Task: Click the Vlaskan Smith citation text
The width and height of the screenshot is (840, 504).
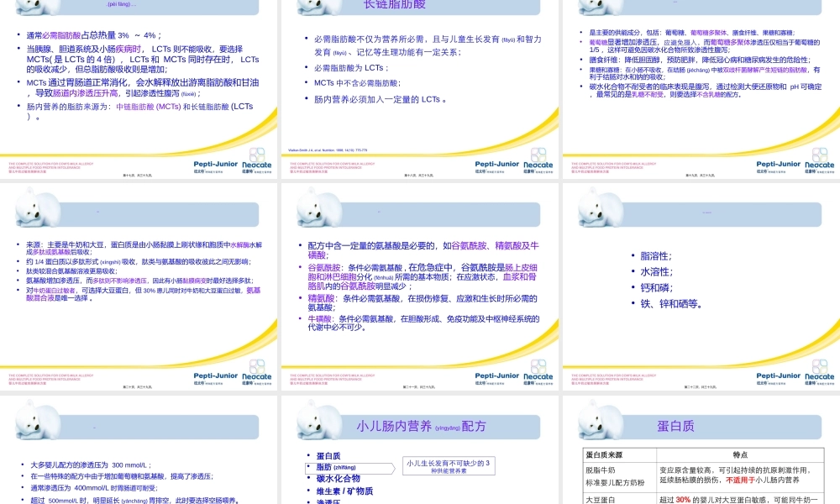Action: click(330, 149)
